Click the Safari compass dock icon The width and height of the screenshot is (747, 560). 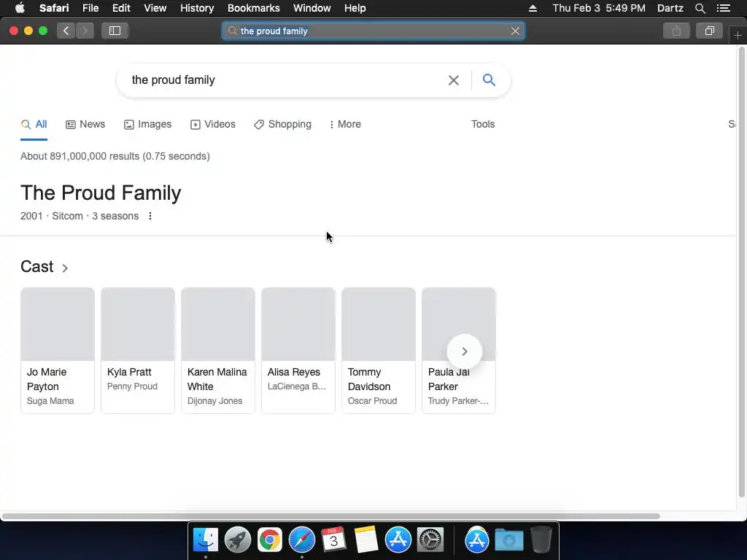tap(302, 540)
